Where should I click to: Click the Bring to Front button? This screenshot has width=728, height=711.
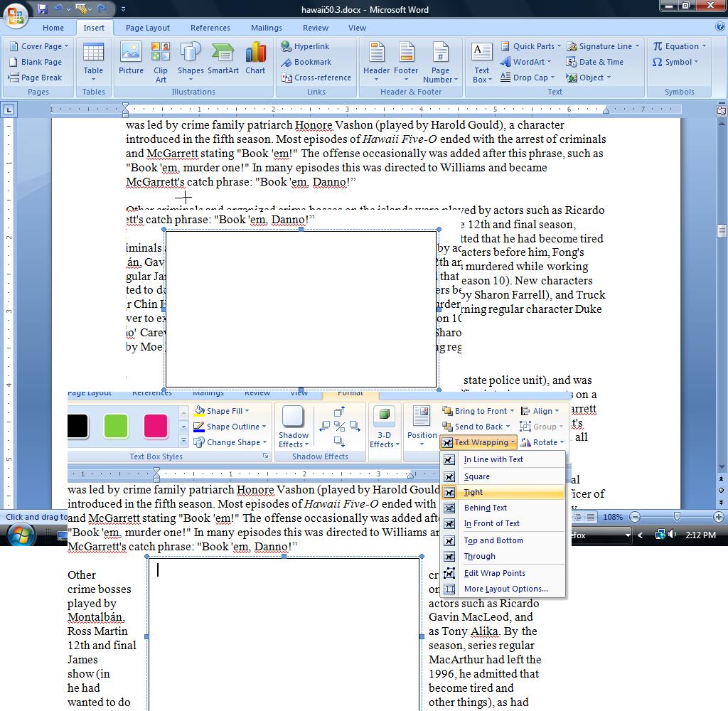pos(478,411)
